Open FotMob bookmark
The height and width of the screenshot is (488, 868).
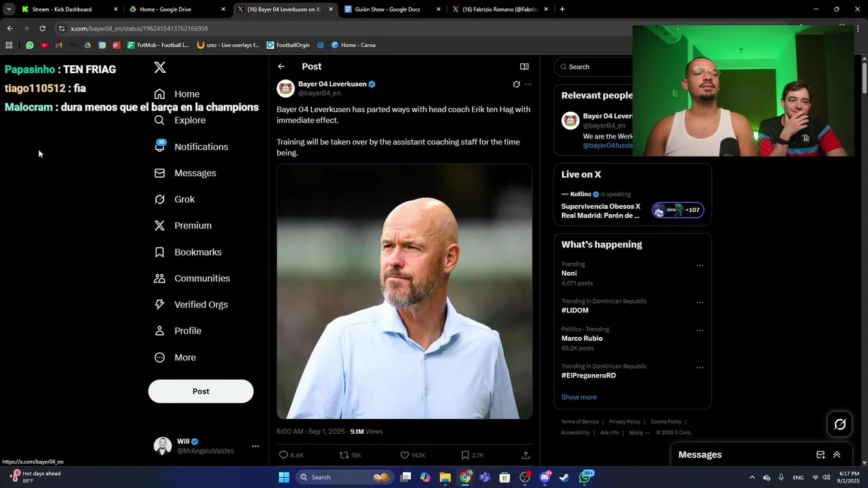point(158,45)
